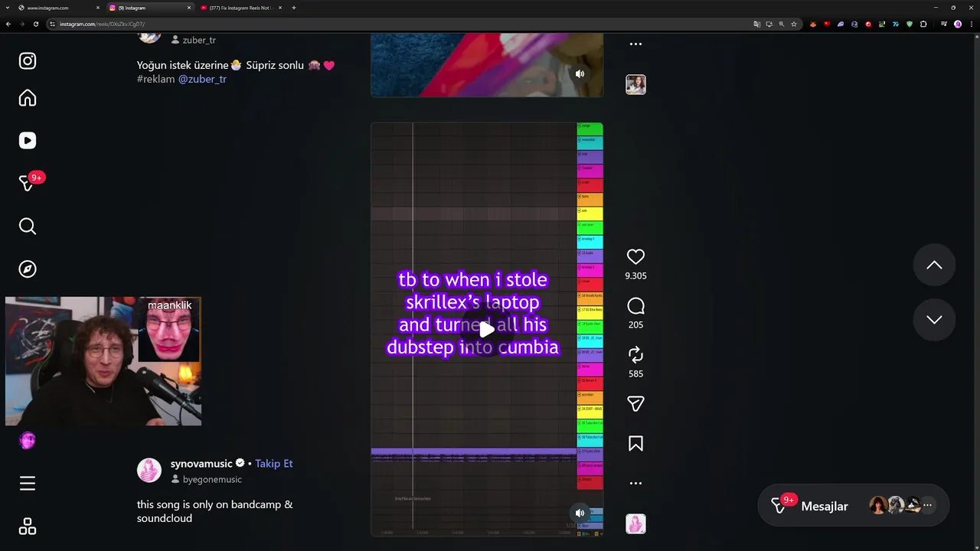Reload the current page
Screen dimensions: 980x551
tap(36, 24)
